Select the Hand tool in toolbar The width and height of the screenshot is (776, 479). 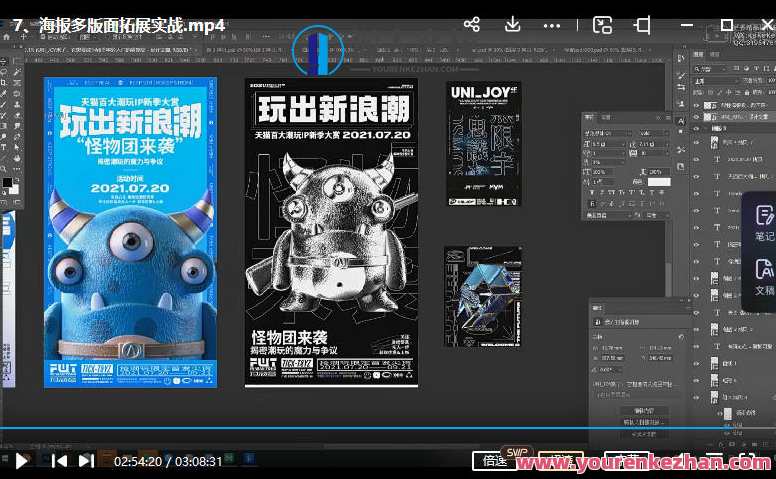pos(16,158)
